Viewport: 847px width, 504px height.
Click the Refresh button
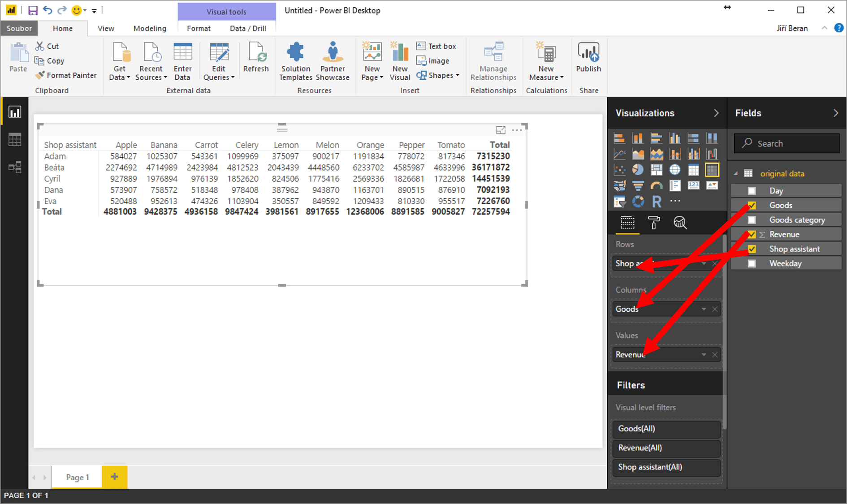pos(256,57)
